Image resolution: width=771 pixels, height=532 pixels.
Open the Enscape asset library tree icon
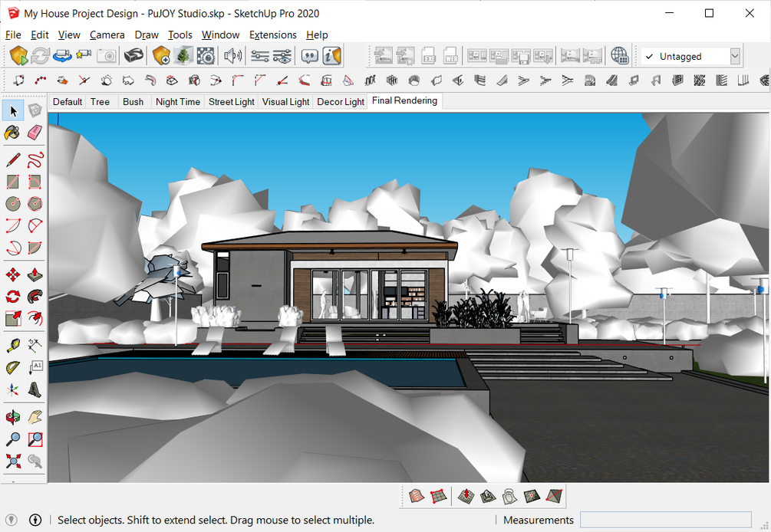183,55
